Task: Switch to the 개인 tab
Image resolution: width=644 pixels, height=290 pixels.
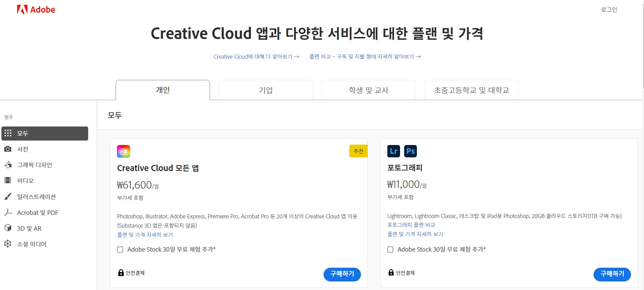Action: click(163, 90)
